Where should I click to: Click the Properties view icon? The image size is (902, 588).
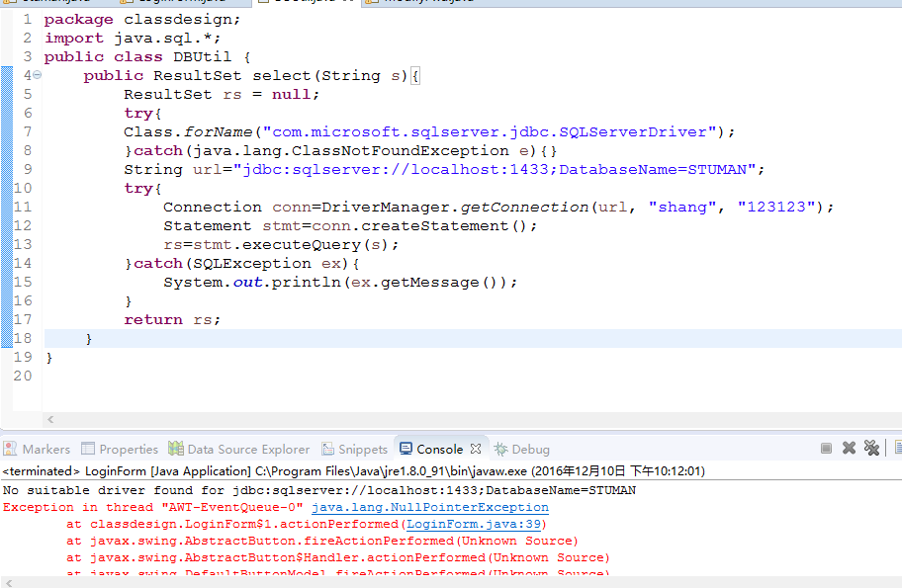88,449
